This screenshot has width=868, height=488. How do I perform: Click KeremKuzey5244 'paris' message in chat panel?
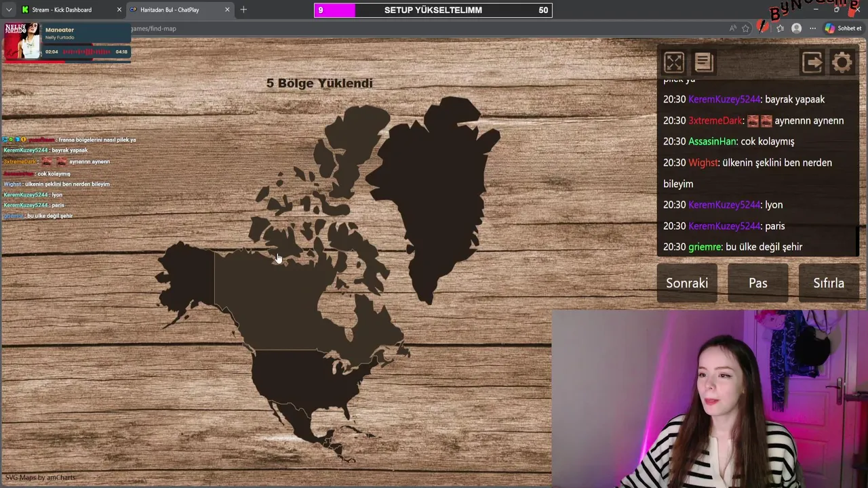tap(724, 226)
